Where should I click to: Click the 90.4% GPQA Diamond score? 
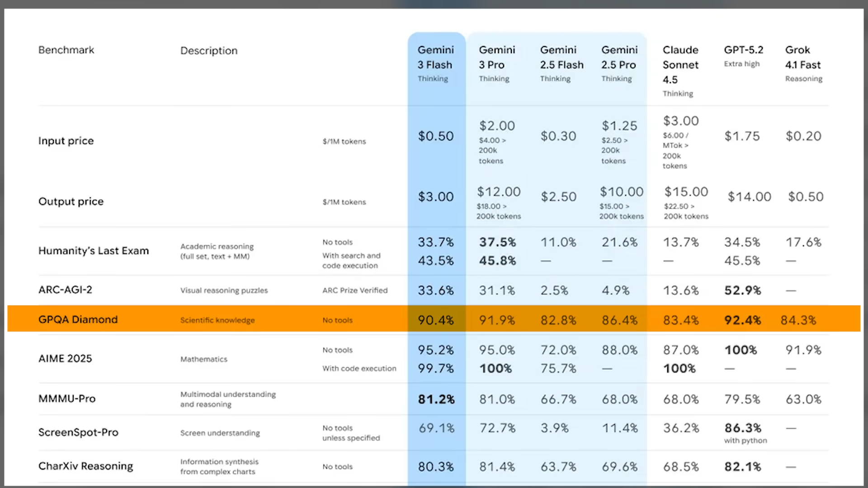click(x=435, y=320)
